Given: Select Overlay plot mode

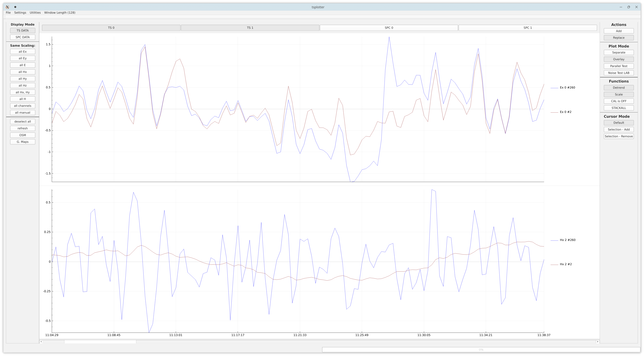Looking at the screenshot, I should click(x=618, y=59).
